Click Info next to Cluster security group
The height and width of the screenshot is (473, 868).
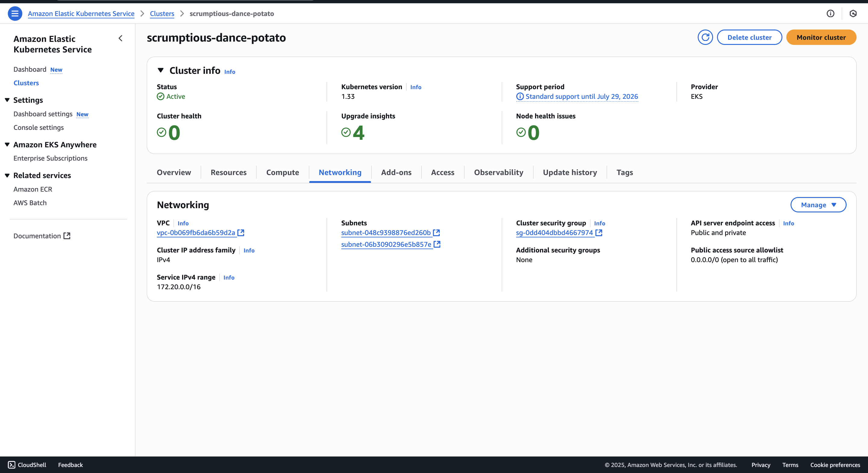[x=599, y=223]
